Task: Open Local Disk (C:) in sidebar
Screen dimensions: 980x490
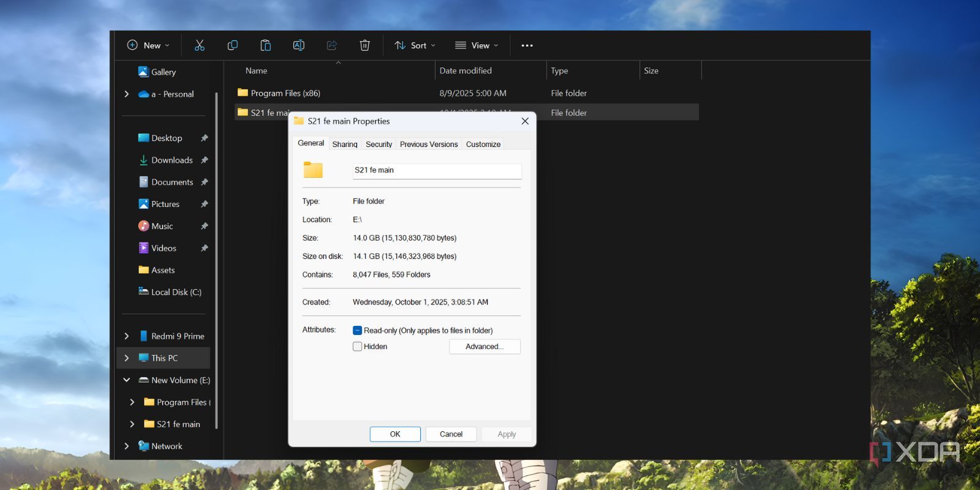Action: (170, 292)
